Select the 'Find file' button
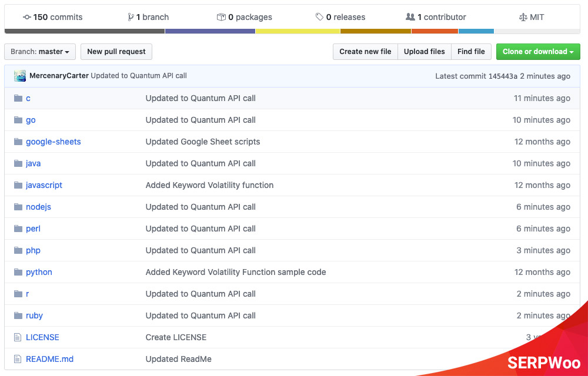588x376 pixels. click(471, 52)
